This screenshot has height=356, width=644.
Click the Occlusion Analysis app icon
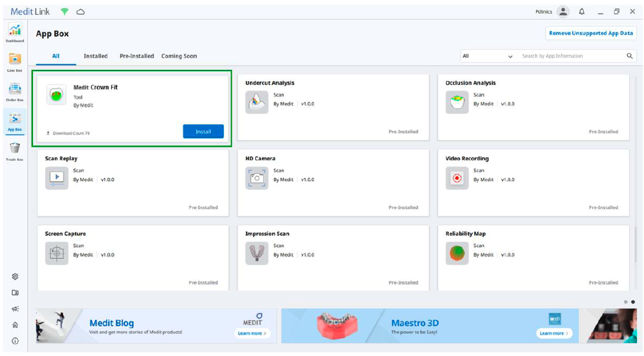coord(457,102)
